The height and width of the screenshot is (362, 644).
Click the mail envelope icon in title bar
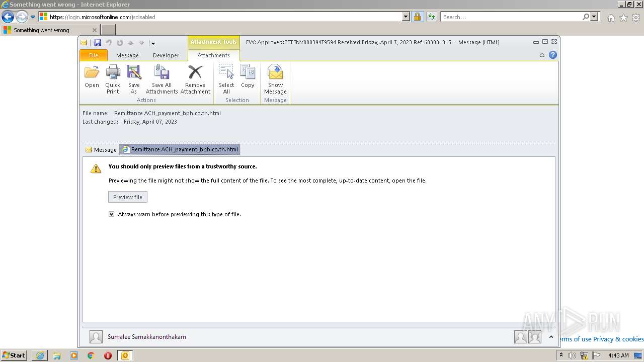tap(84, 43)
